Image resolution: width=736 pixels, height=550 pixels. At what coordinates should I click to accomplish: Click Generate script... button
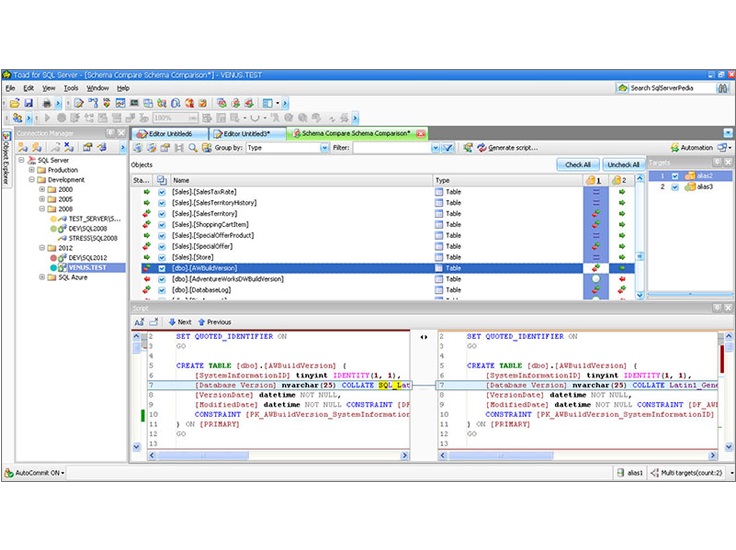(507, 148)
